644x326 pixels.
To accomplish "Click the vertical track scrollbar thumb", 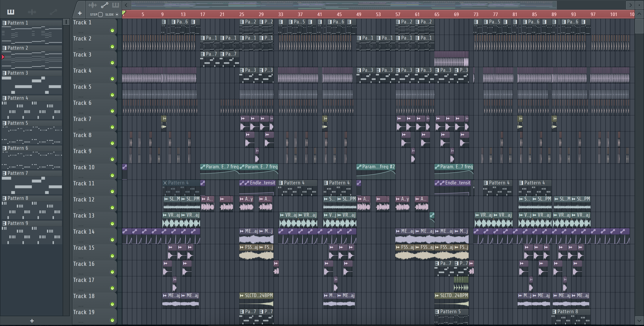I will (640, 26).
